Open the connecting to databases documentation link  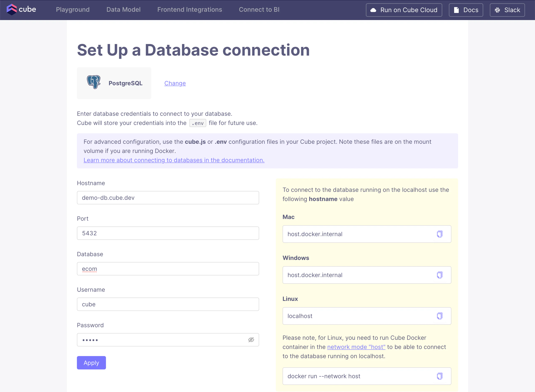pos(174,160)
